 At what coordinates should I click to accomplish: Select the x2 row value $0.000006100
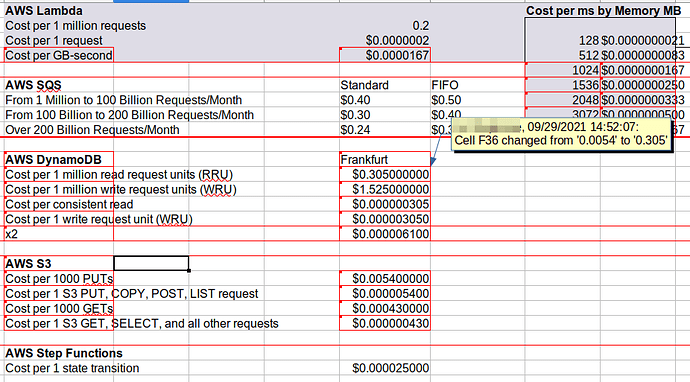pyautogui.click(x=385, y=234)
